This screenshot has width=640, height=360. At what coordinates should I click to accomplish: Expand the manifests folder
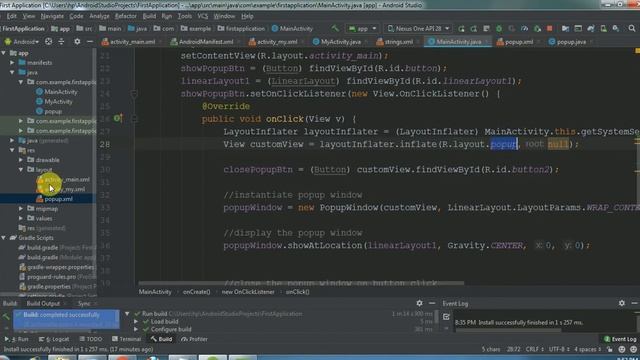pos(13,63)
